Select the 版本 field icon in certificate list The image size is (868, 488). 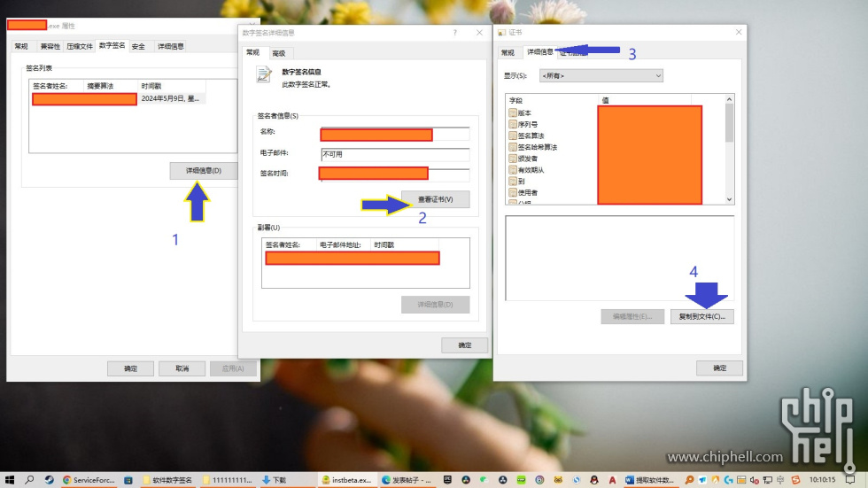[x=513, y=112]
